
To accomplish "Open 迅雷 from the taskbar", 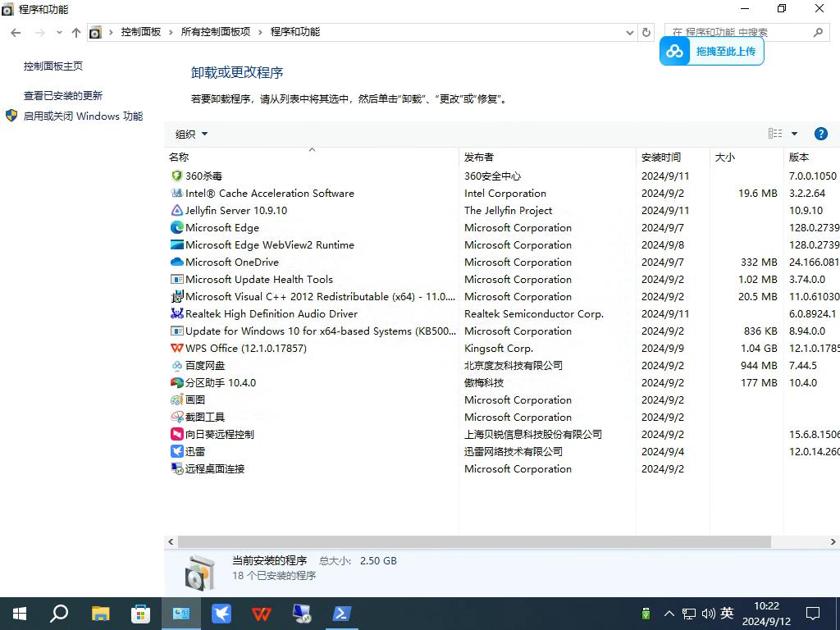I will [x=221, y=614].
